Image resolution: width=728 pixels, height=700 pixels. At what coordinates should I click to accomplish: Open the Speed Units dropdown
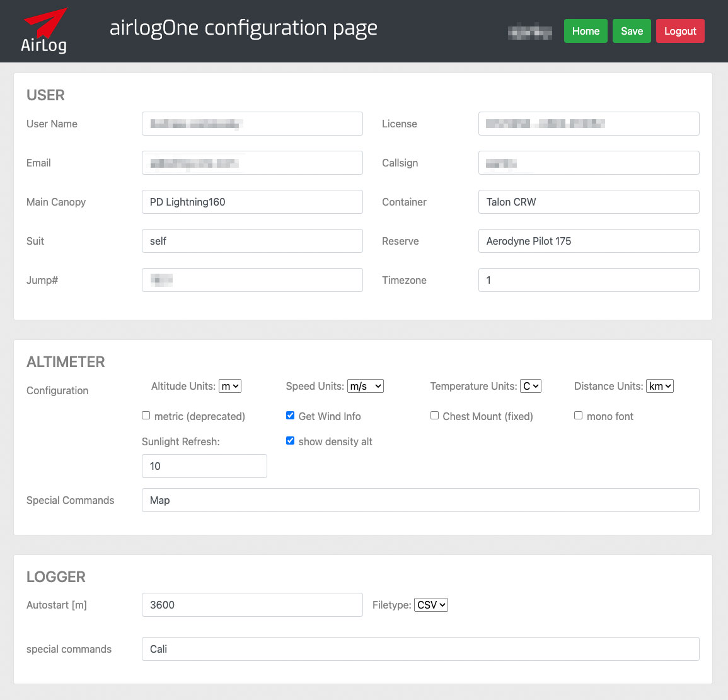[366, 386]
